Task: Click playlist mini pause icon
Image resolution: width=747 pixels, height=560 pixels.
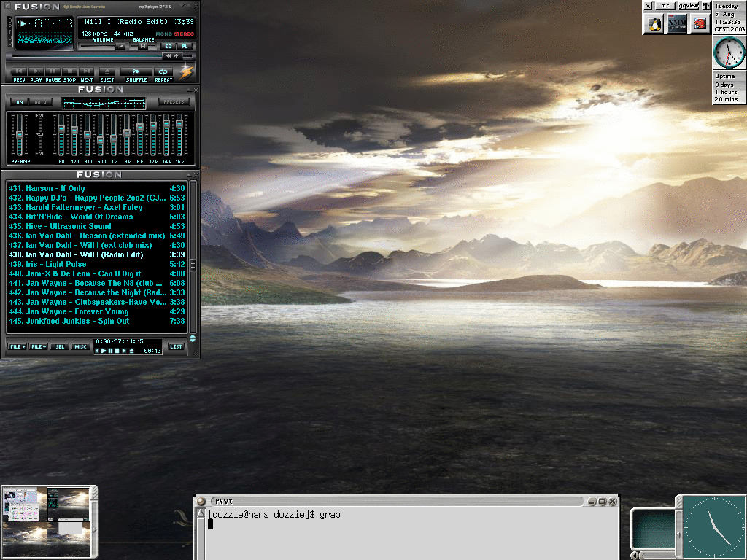Action: tap(111, 351)
